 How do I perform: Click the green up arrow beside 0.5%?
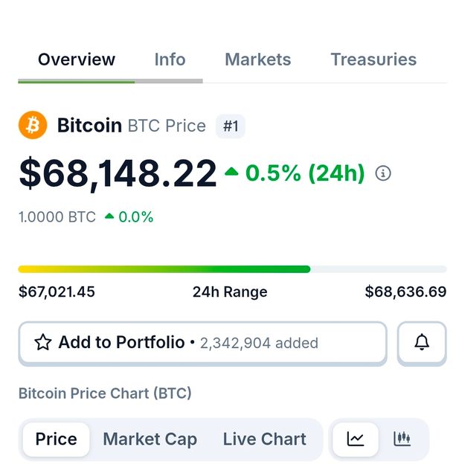(x=231, y=172)
